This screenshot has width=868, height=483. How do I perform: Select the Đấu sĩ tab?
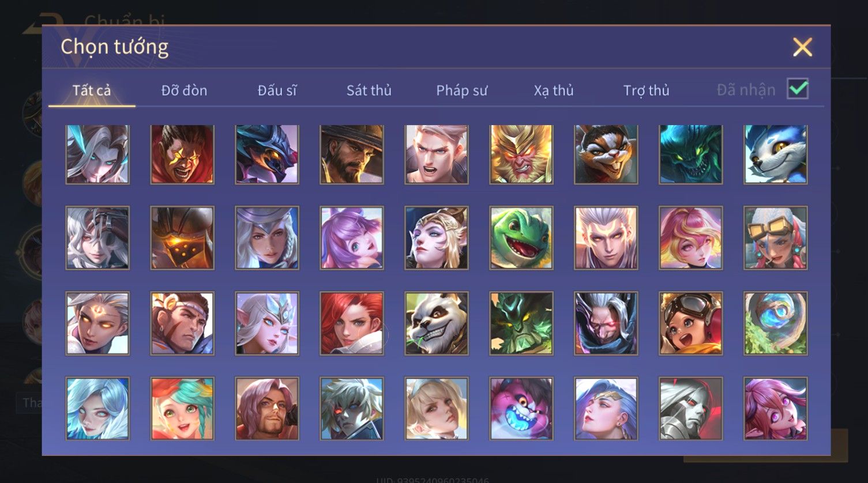point(277,90)
